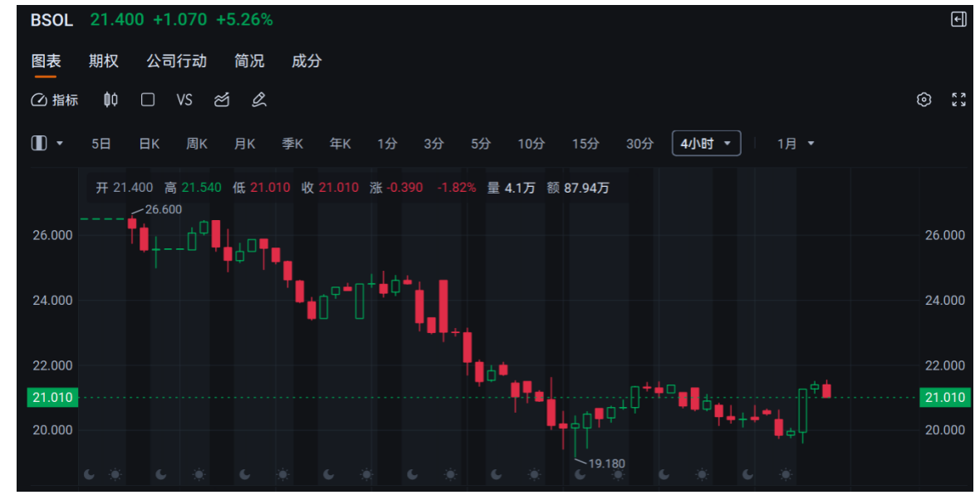Open the 公司行动 tab

point(176,61)
